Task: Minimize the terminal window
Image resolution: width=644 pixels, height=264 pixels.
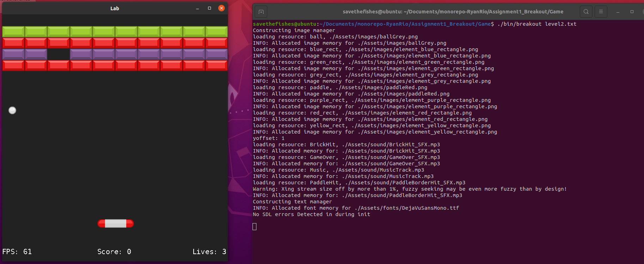Action: (618, 12)
